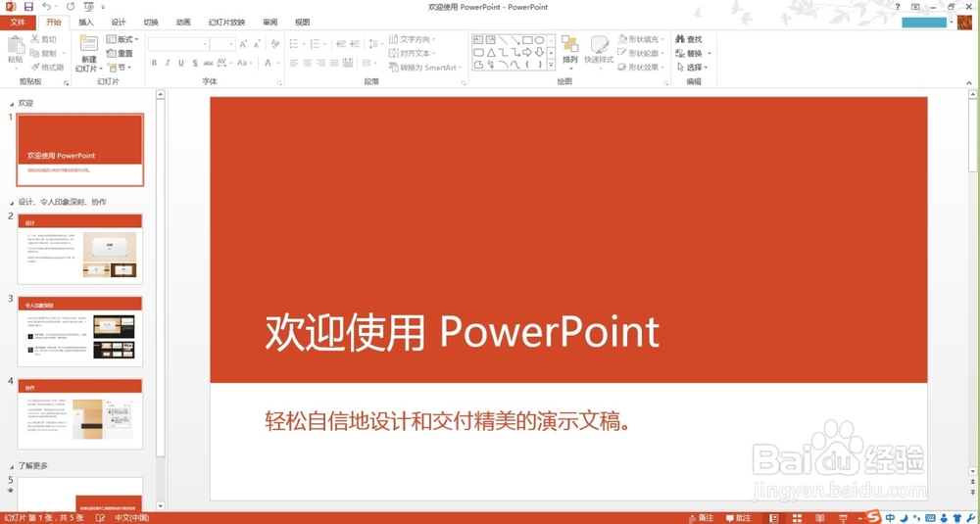Open the Section (节) dropdown
Screen dimensions: 980x524
click(x=119, y=68)
